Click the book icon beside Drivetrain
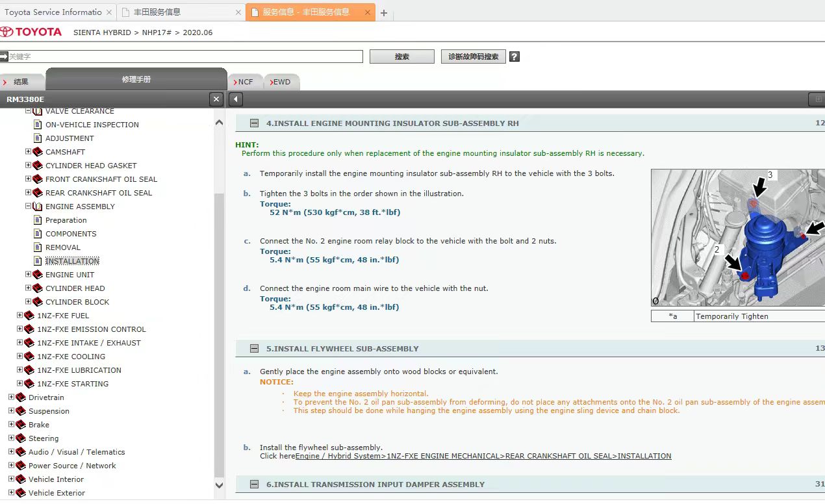This screenshot has width=825, height=504. coord(21,397)
